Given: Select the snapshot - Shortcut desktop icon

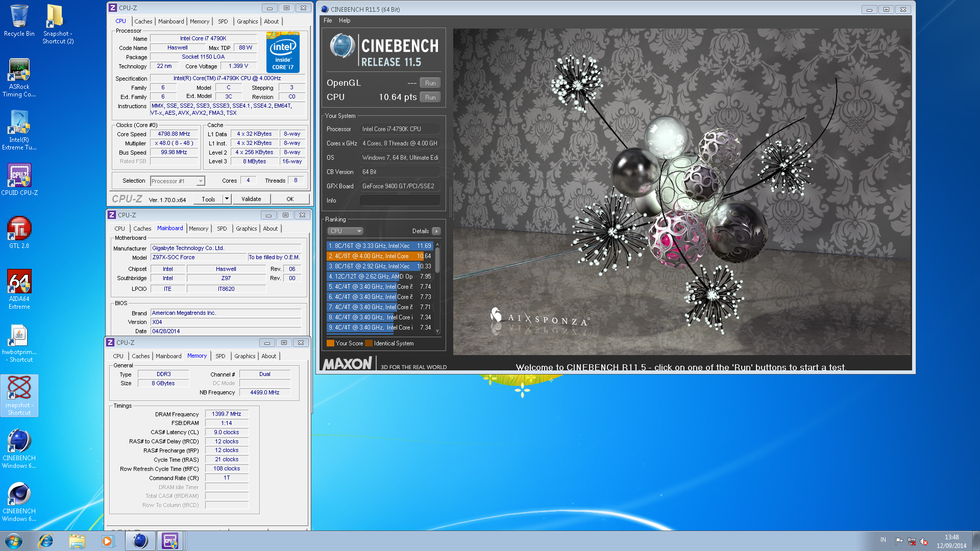Looking at the screenshot, I should point(19,396).
